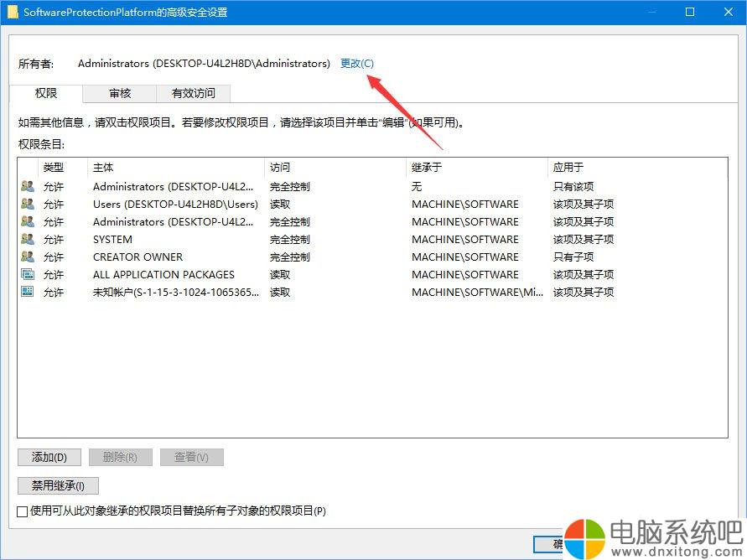Select the 未知帐户(S-1-15-3-1024-1065365...) entry
Screen dimensions: 747x560
176,293
